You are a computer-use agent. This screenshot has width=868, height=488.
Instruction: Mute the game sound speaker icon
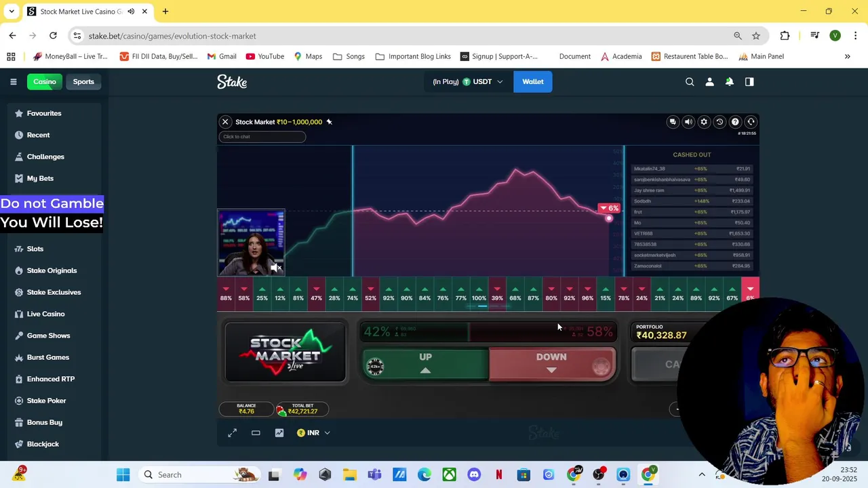point(688,122)
